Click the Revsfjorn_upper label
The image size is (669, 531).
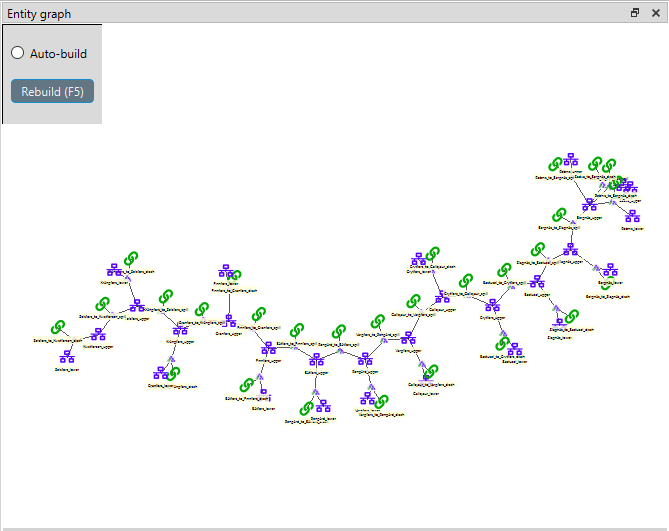(x=268, y=361)
